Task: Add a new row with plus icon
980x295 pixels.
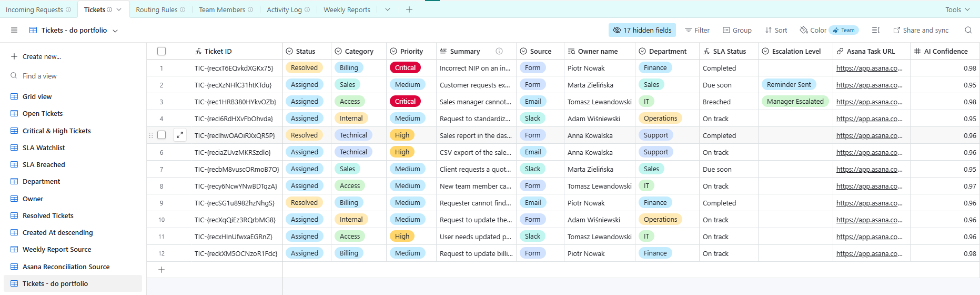Action: tap(161, 270)
